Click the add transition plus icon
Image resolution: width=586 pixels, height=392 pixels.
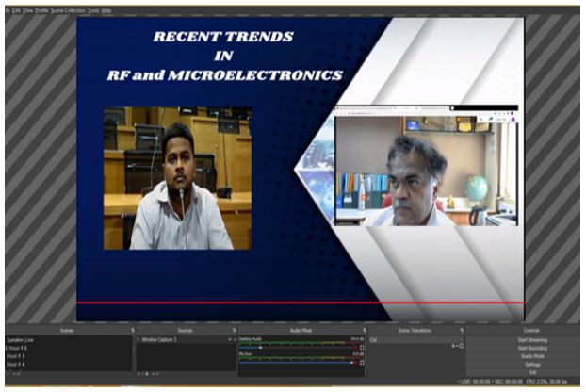tap(453, 347)
